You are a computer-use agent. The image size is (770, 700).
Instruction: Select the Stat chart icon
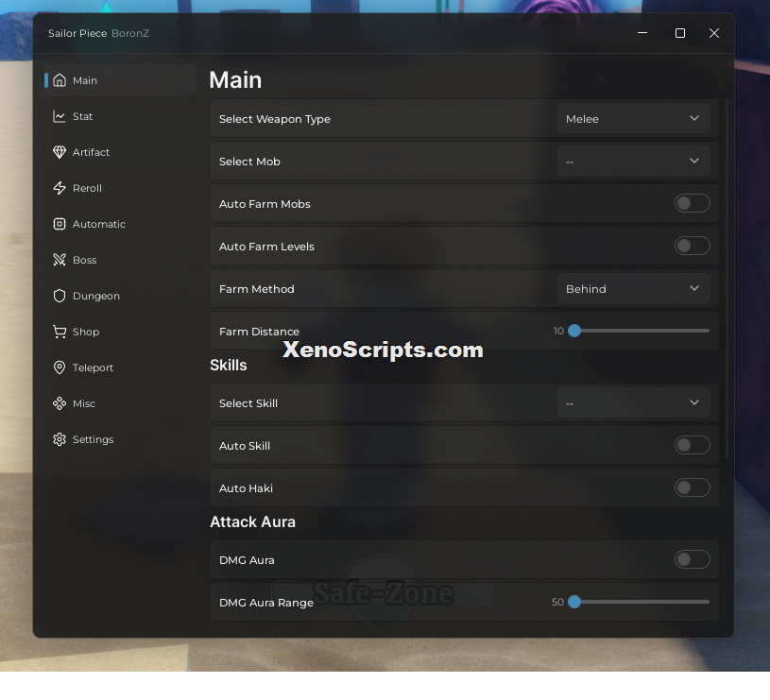(x=60, y=116)
